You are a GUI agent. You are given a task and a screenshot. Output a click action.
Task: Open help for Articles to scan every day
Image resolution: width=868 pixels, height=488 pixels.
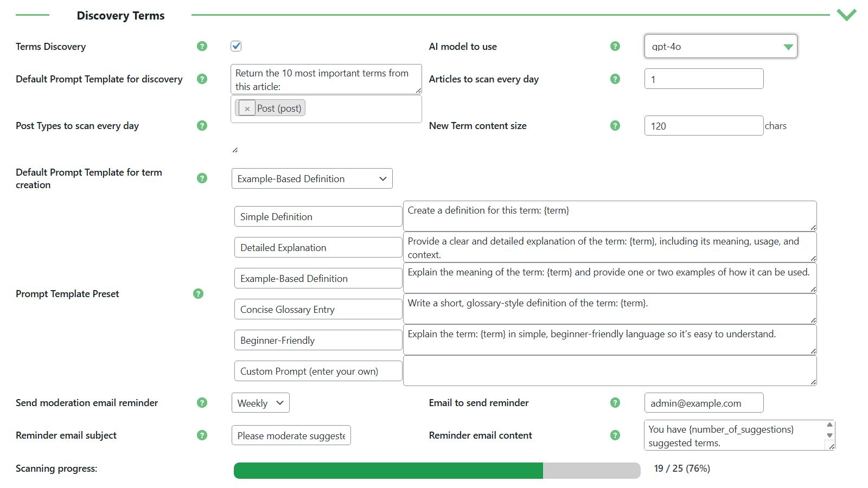[x=615, y=79]
